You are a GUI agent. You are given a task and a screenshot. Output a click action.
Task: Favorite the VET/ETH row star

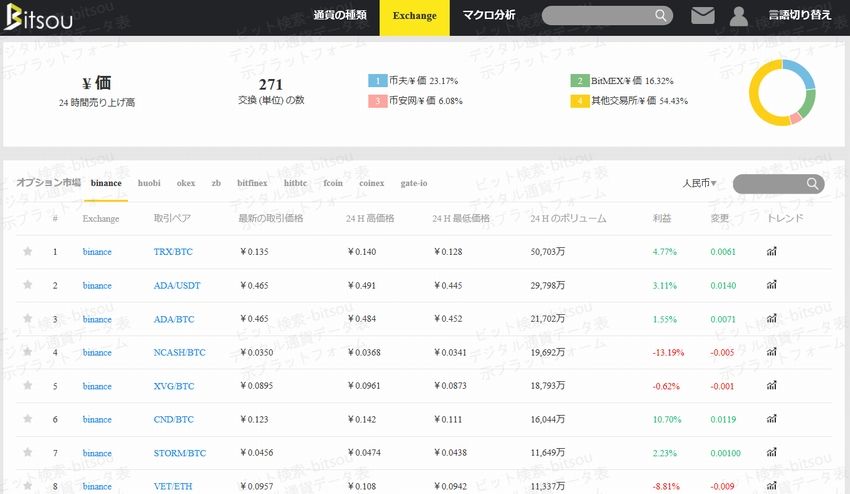28,486
